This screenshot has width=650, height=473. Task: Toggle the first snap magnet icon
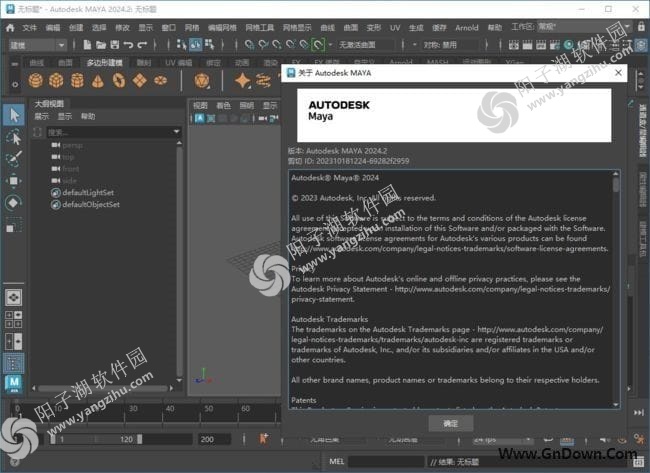tap(249, 44)
